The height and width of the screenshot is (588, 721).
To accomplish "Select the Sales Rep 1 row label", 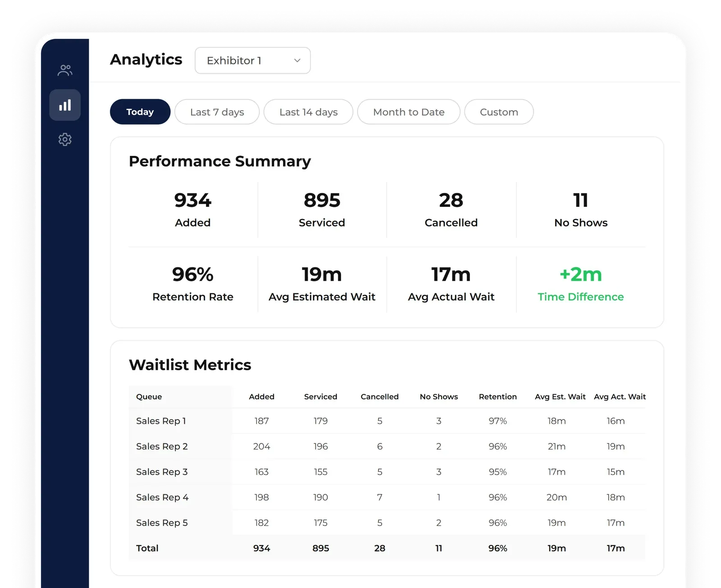I will pos(161,421).
